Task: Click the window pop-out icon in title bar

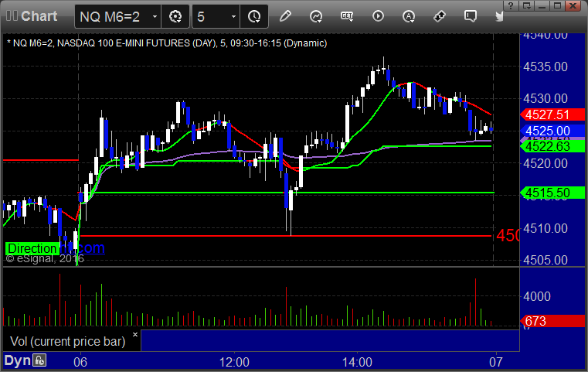Action: tap(526, 5)
